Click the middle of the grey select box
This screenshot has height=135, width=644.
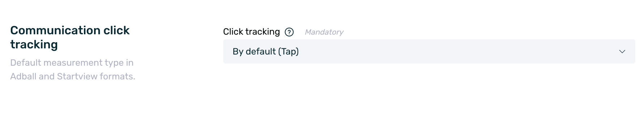(429, 51)
